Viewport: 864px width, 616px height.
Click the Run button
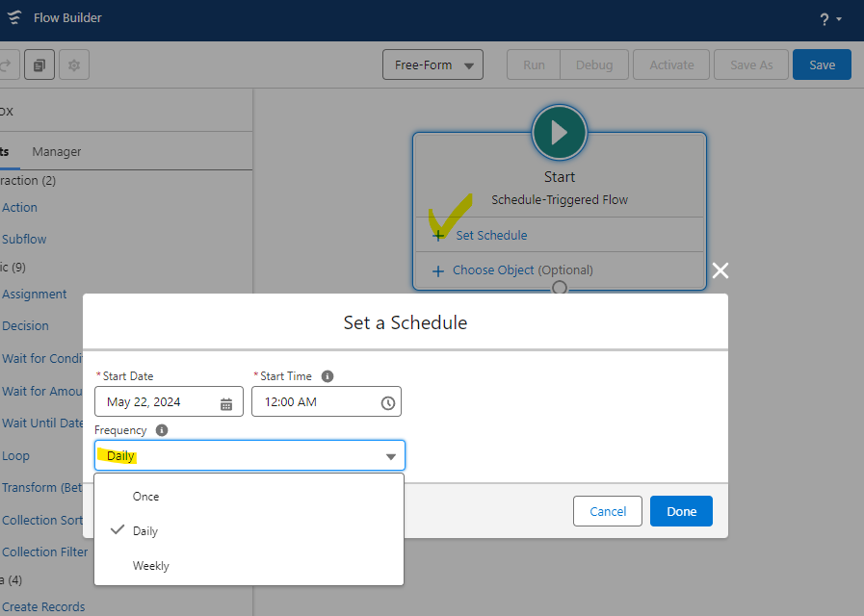pyautogui.click(x=534, y=64)
